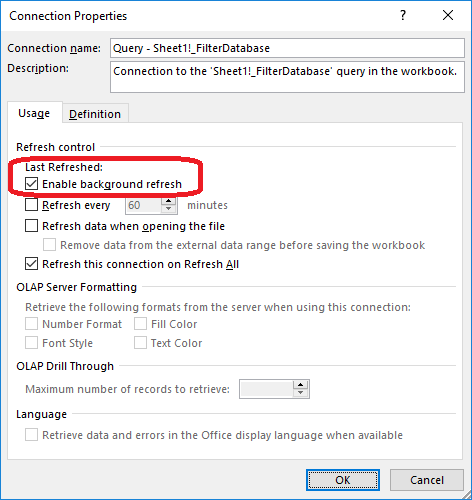This screenshot has height=500, width=472.
Task: Confirm with the OK button
Action: 343,480
